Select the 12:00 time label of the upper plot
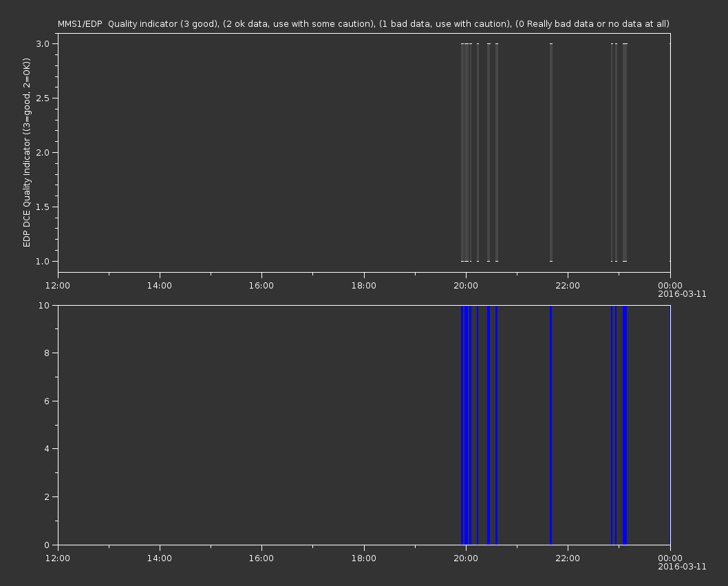 pos(58,285)
